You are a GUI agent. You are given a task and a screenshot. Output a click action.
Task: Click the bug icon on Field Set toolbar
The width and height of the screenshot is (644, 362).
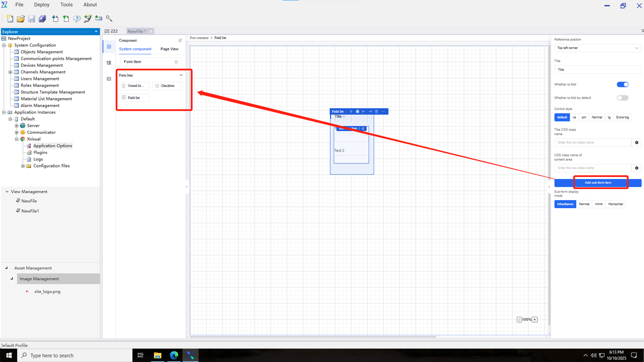357,112
